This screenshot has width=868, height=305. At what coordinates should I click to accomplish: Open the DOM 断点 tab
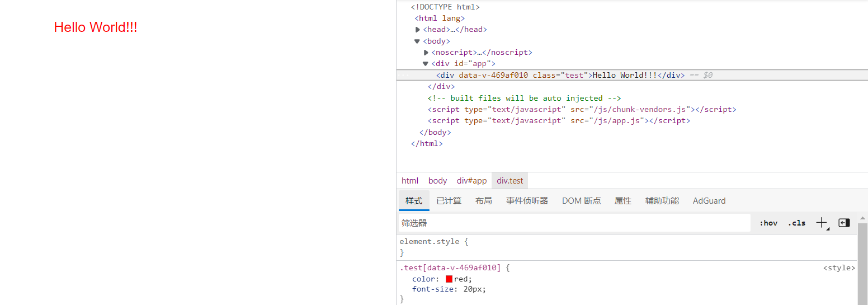point(582,200)
